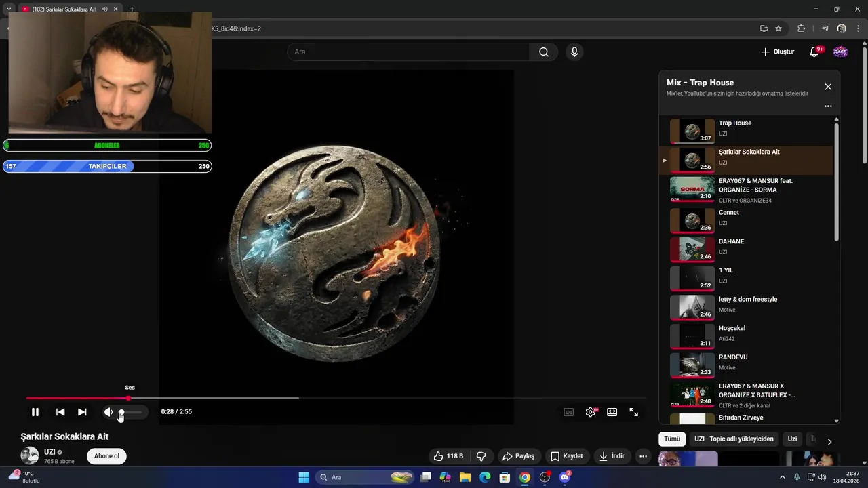Open the Chrome three-dot menu
Viewport: 868px width, 488px height.
(x=858, y=28)
